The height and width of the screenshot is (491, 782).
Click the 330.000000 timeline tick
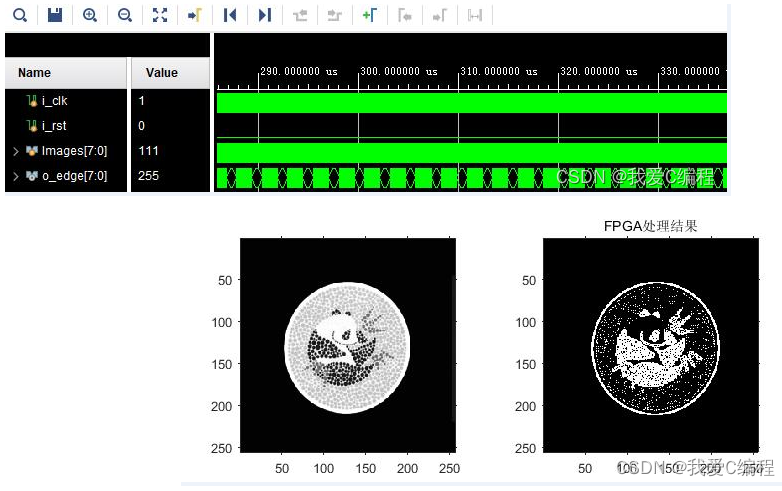[x=690, y=71]
